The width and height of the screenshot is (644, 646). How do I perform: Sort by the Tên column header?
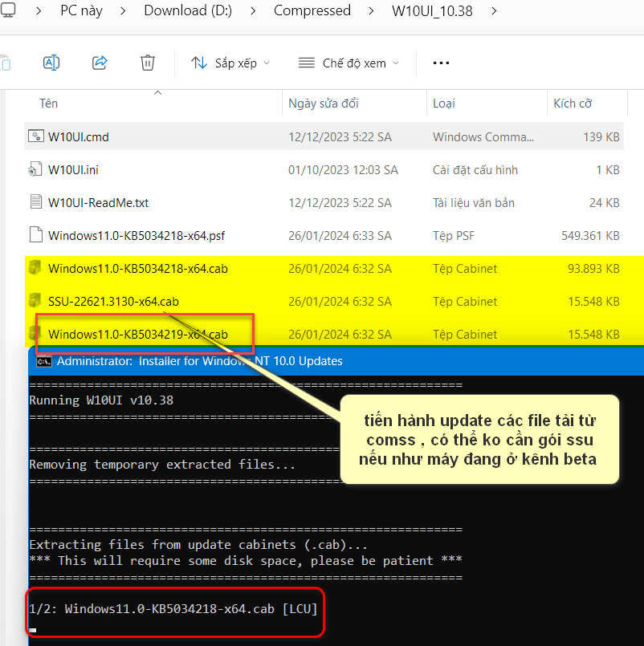(48, 104)
